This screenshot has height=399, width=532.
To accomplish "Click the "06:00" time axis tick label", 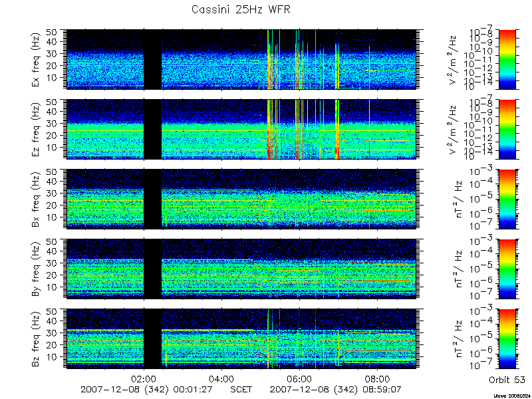I will pos(300,378).
